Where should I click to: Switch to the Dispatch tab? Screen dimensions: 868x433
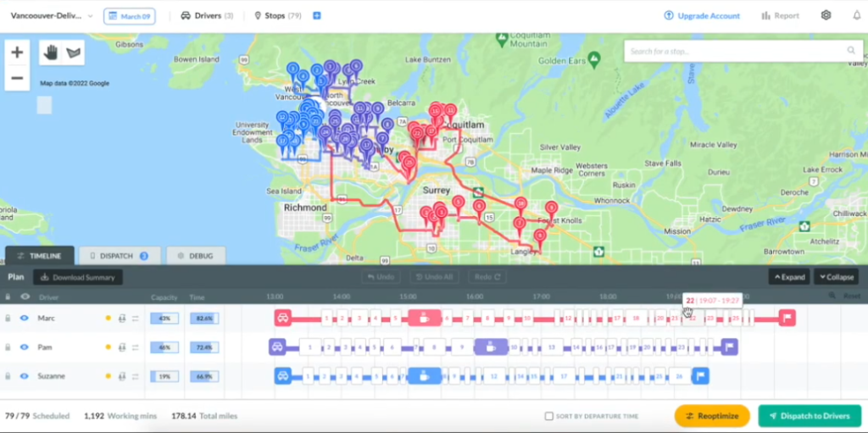click(120, 256)
